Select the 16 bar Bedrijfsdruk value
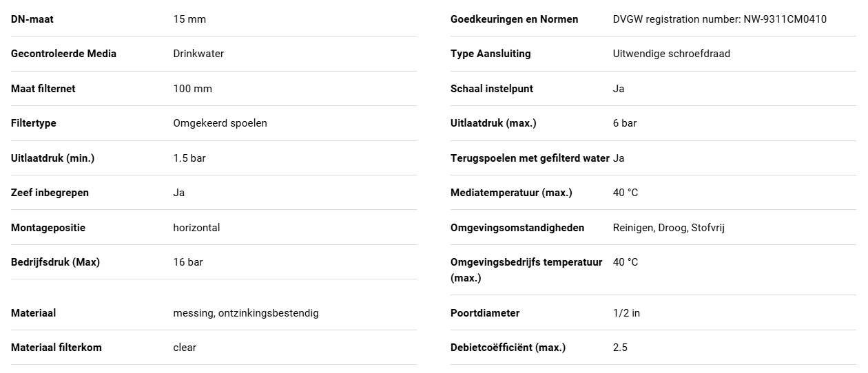 pyautogui.click(x=188, y=262)
